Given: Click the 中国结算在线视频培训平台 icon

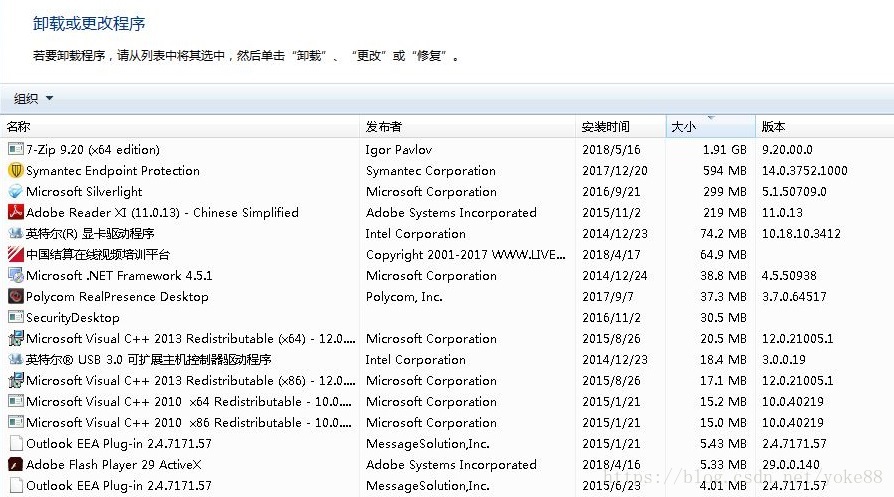Looking at the screenshot, I should coord(16,254).
